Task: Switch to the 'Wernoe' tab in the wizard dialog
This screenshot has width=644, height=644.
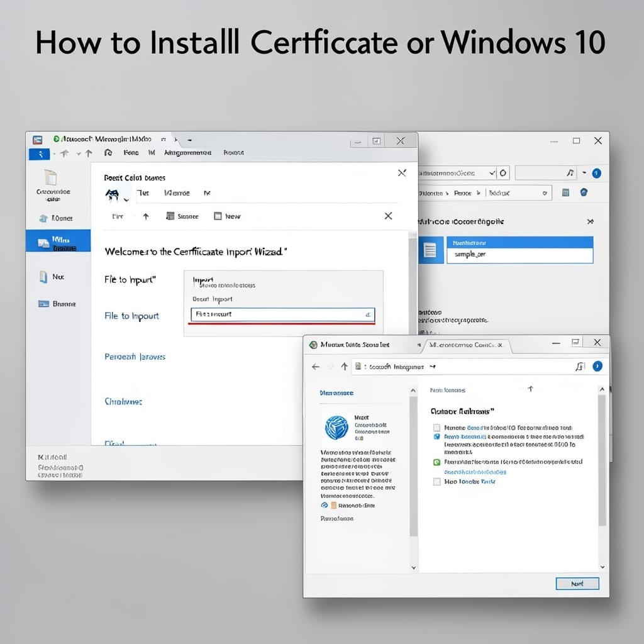Action: click(177, 193)
